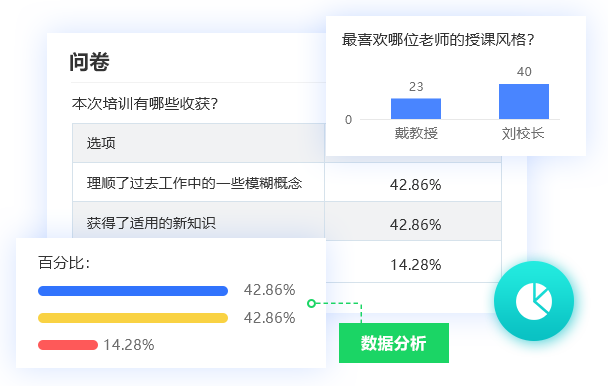Screen dimensions: 608x386
Task: Click 42.86% cell in 获得了适用的新知识 row
Action: coord(415,225)
